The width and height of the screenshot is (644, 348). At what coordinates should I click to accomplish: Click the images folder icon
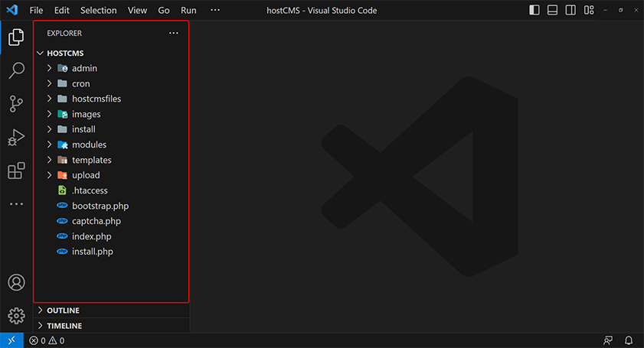click(63, 114)
